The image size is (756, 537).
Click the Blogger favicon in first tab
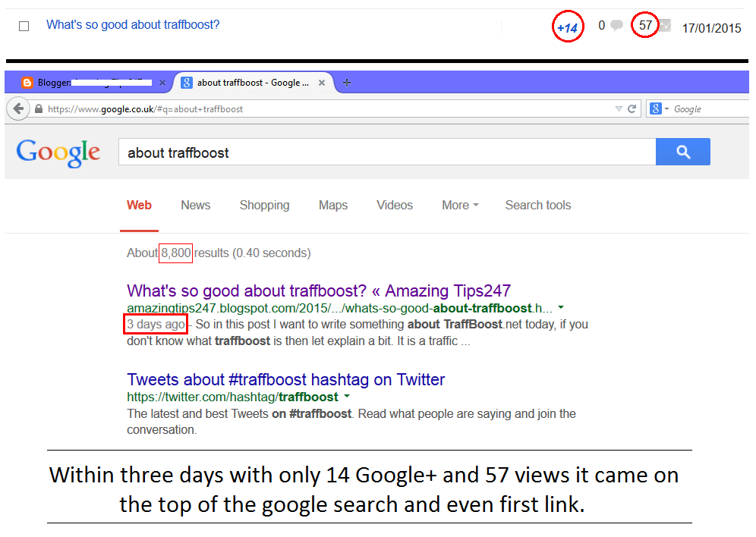pos(27,83)
